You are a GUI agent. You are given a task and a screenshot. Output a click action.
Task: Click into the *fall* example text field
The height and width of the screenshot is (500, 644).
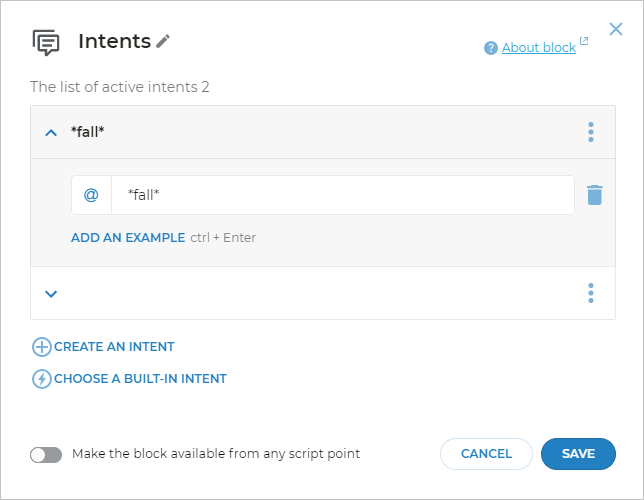pyautogui.click(x=340, y=195)
